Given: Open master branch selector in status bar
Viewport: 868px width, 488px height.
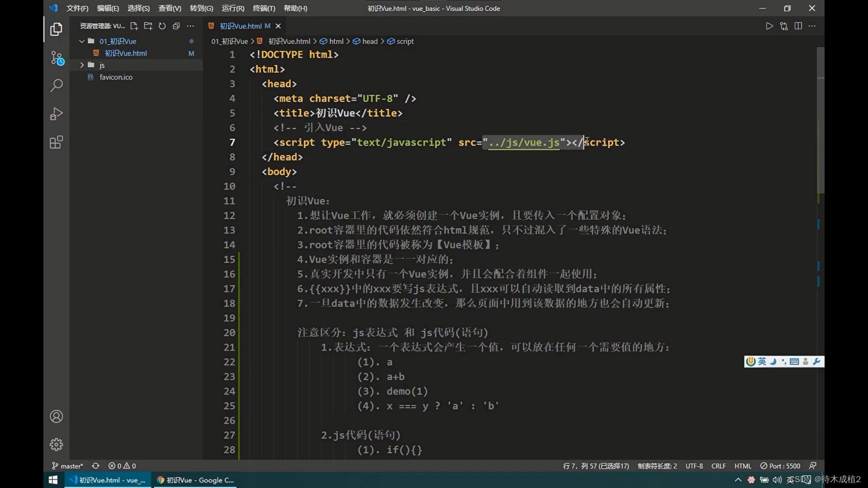Looking at the screenshot, I should pos(67,466).
